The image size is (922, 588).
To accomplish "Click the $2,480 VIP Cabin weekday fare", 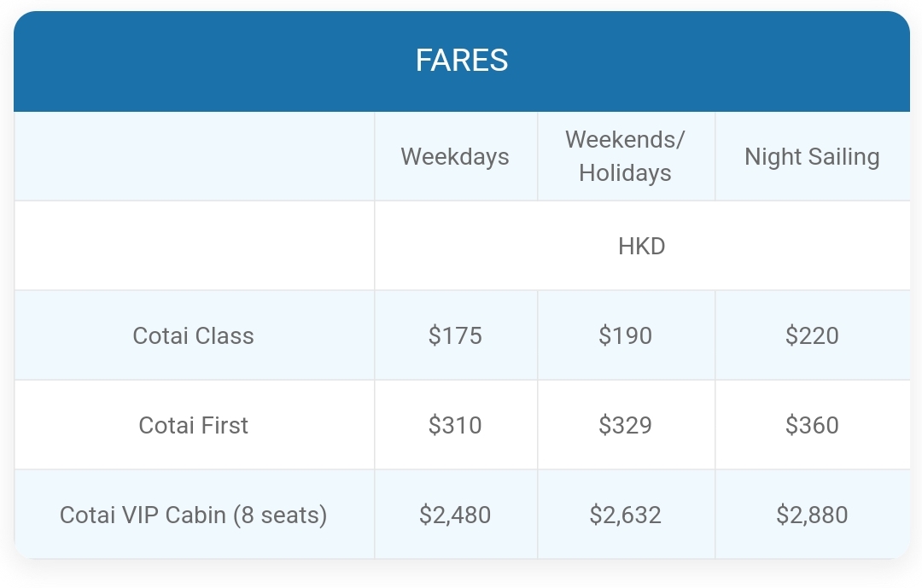I will tap(455, 515).
